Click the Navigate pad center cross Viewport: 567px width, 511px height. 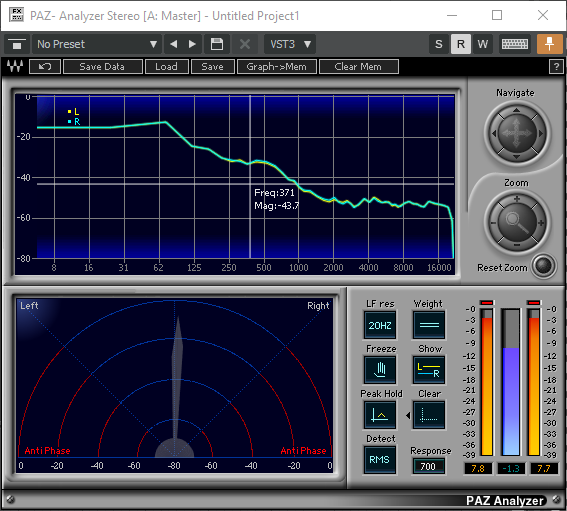[517, 133]
